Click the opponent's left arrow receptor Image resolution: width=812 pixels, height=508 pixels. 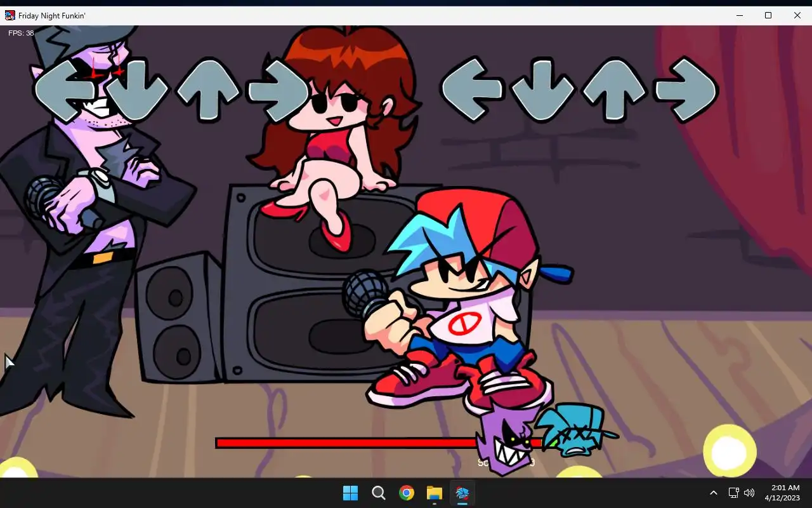point(65,90)
